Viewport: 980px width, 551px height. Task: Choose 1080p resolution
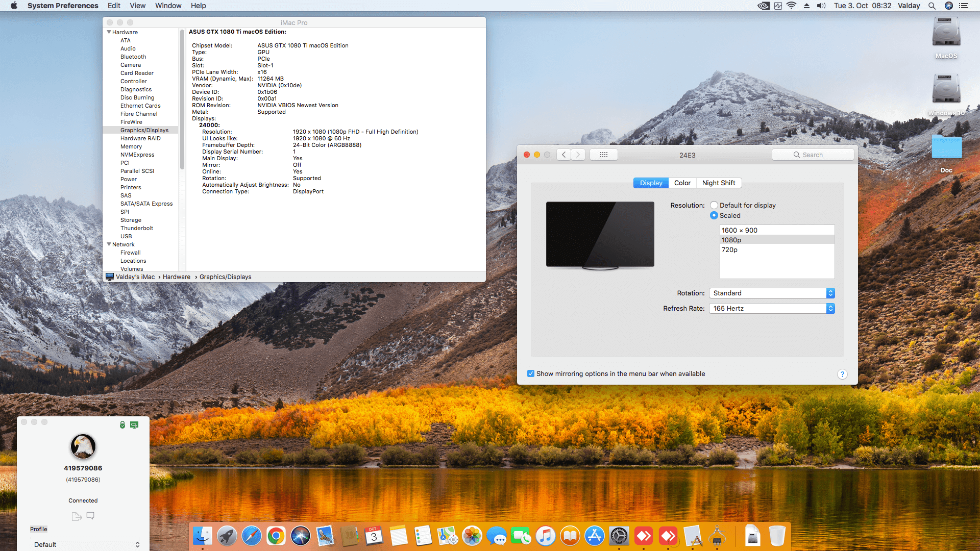[777, 240]
